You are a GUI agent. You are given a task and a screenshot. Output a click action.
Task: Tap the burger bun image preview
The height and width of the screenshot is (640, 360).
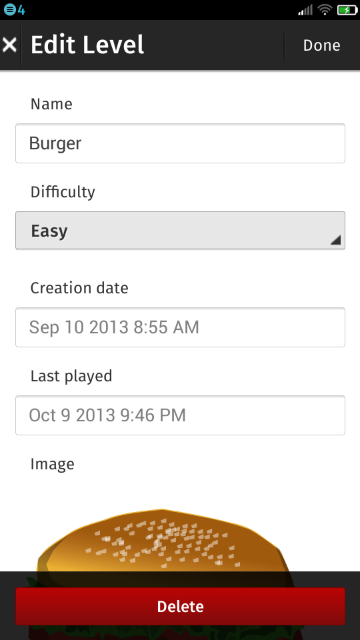pos(163,539)
